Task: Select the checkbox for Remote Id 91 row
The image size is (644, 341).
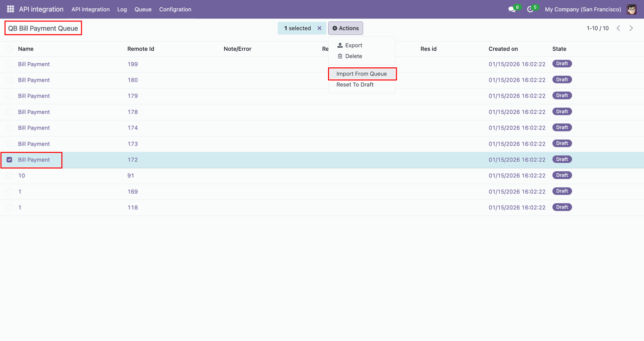Action: click(x=9, y=176)
